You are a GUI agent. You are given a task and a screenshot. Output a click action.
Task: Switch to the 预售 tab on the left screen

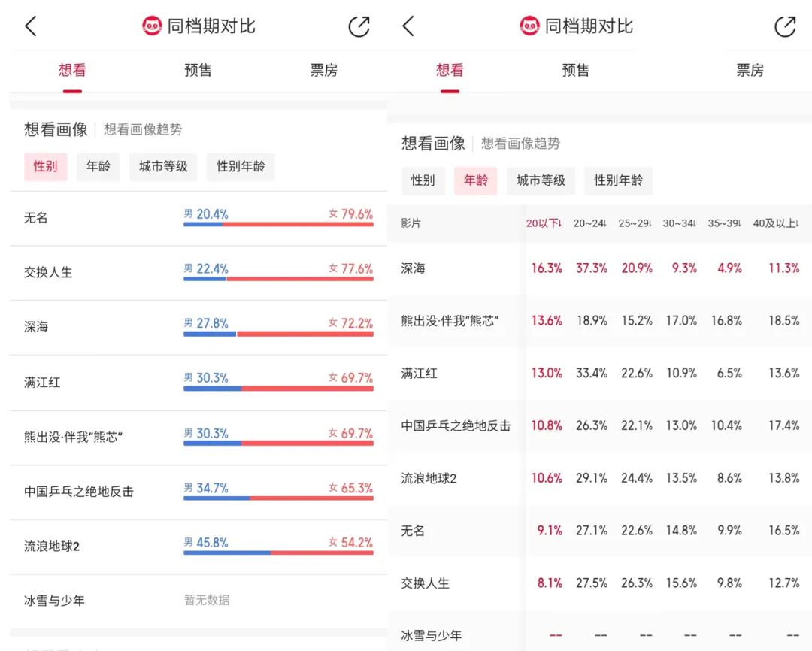(198, 71)
